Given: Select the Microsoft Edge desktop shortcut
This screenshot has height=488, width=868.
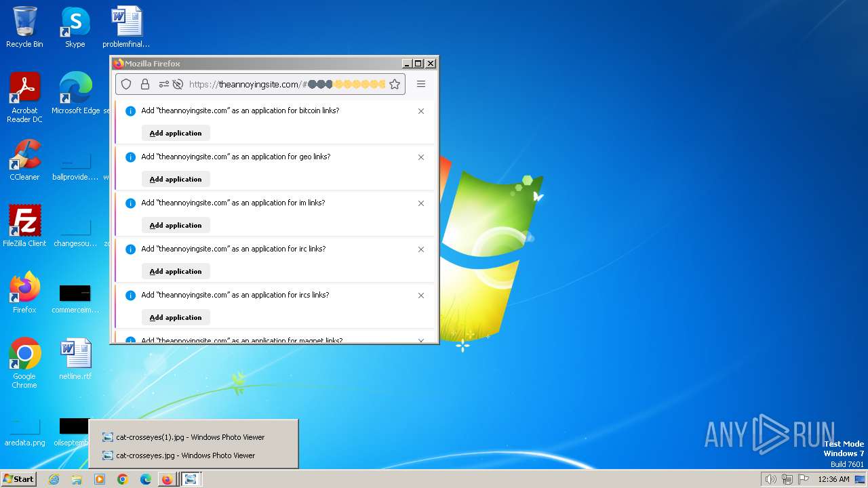Looking at the screenshot, I should [x=75, y=94].
